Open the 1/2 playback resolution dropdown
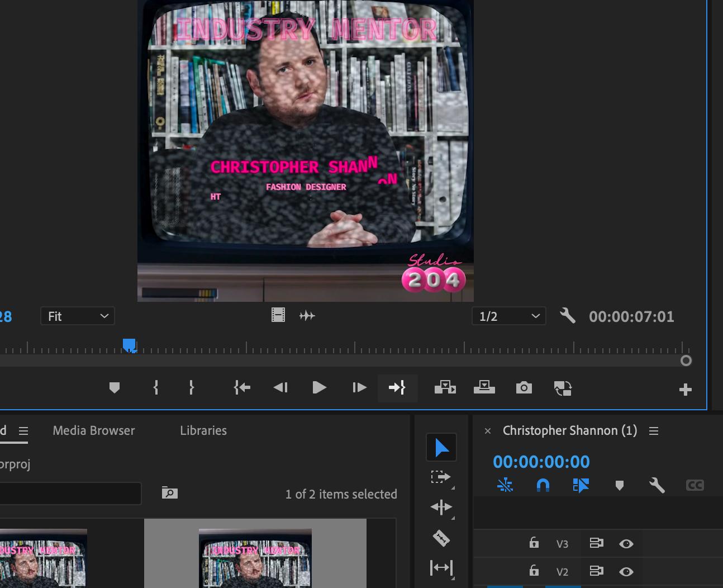This screenshot has height=588, width=723. [x=509, y=316]
